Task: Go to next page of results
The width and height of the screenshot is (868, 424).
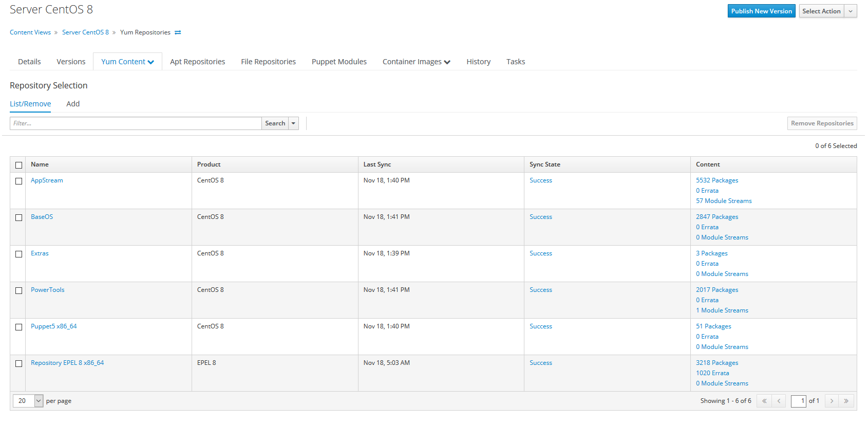Action: pyautogui.click(x=832, y=401)
